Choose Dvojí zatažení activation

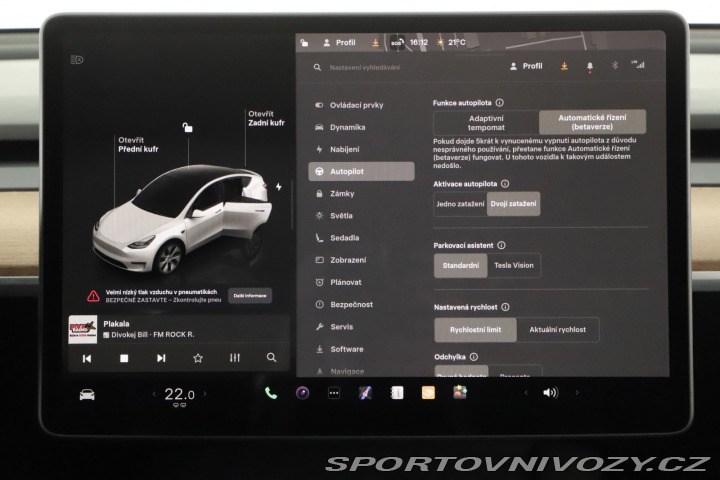click(513, 204)
